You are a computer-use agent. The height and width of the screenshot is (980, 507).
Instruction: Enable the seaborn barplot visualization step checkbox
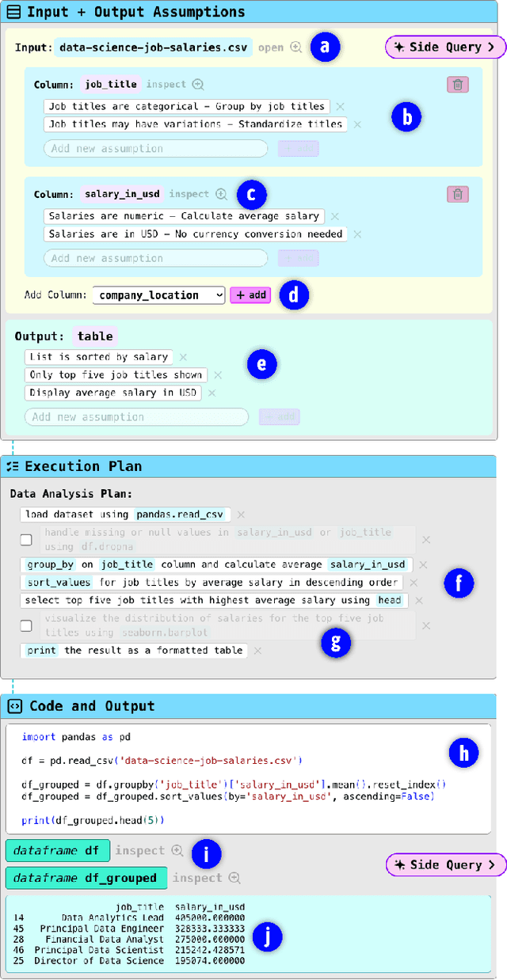pyautogui.click(x=26, y=625)
